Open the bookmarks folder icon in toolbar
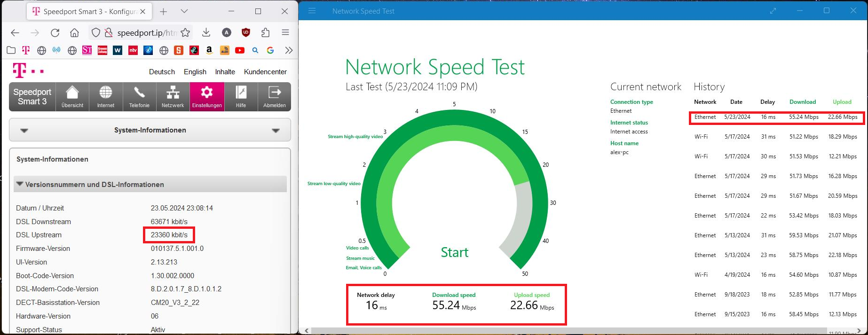Viewport: 868px width, 335px height. (11, 50)
